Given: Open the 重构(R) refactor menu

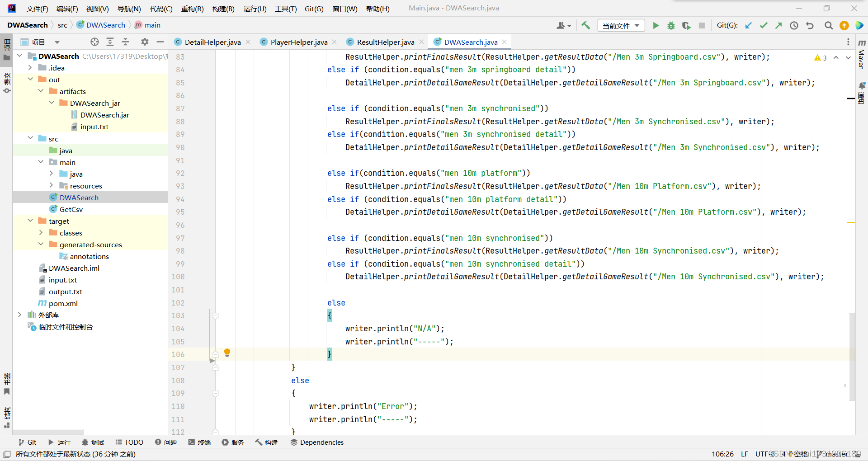Looking at the screenshot, I should point(192,9).
